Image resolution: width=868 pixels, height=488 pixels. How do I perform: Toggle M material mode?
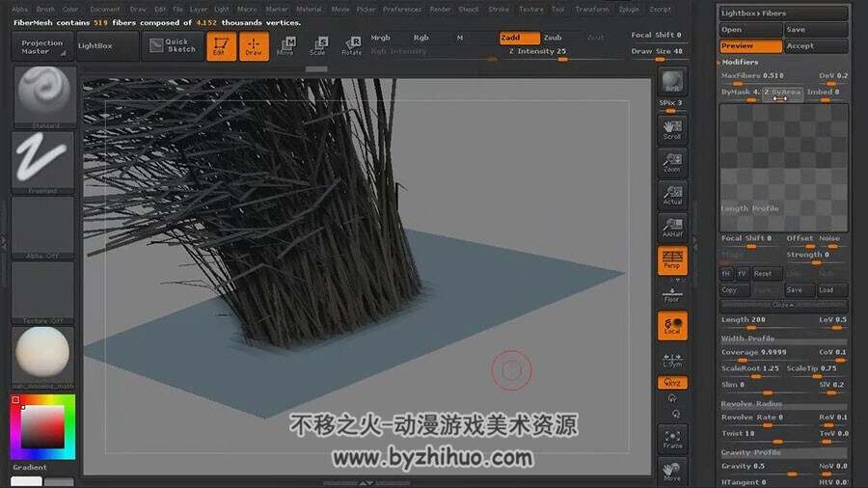click(x=460, y=38)
